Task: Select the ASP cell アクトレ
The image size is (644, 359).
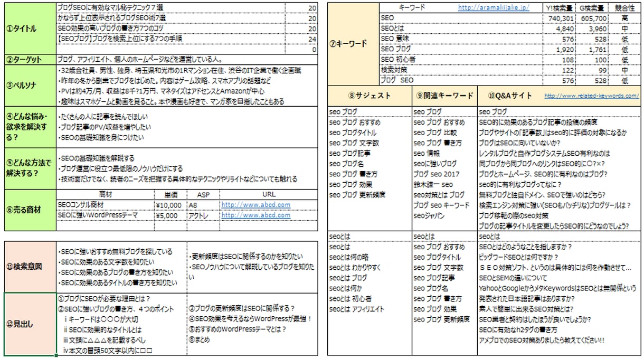Action: click(203, 215)
